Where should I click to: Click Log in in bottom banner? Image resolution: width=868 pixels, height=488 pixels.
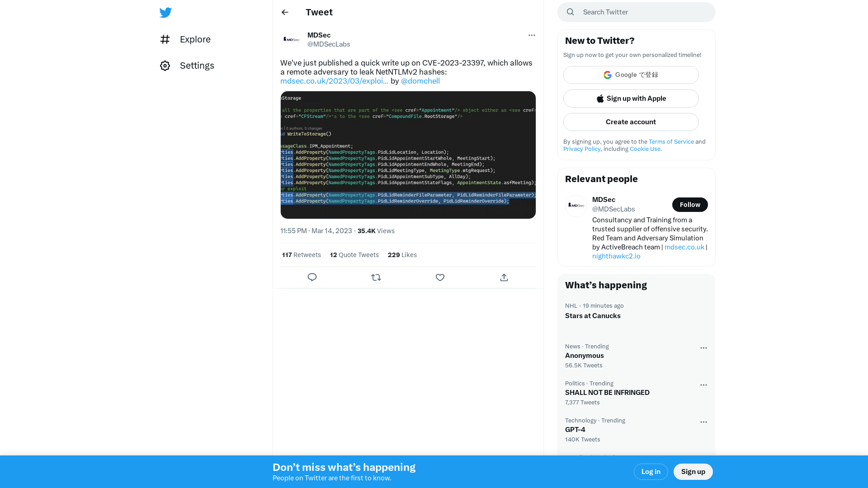[x=651, y=472]
